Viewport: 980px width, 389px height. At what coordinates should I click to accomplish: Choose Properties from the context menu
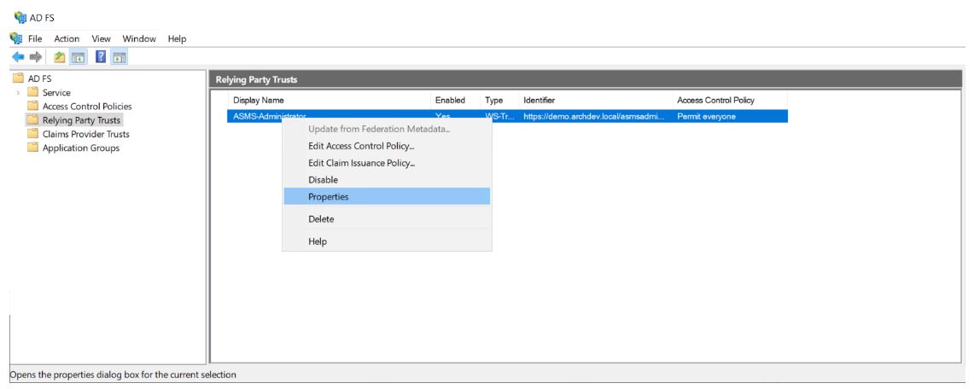tap(328, 197)
